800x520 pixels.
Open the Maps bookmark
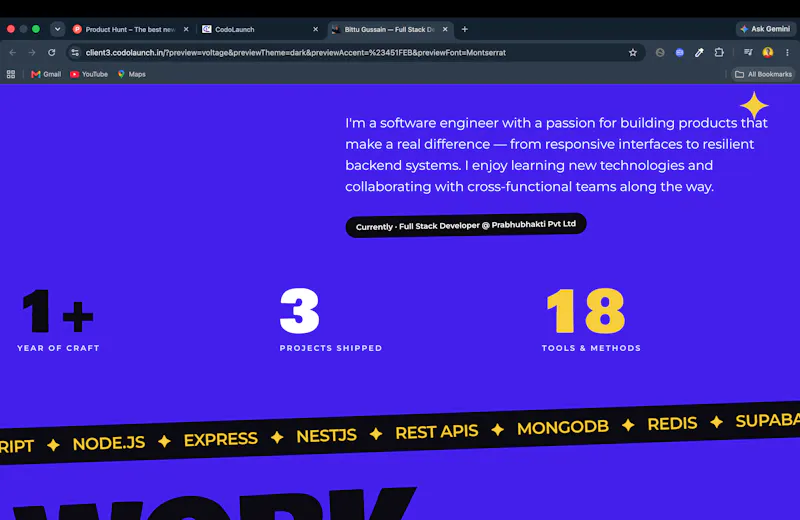point(132,75)
